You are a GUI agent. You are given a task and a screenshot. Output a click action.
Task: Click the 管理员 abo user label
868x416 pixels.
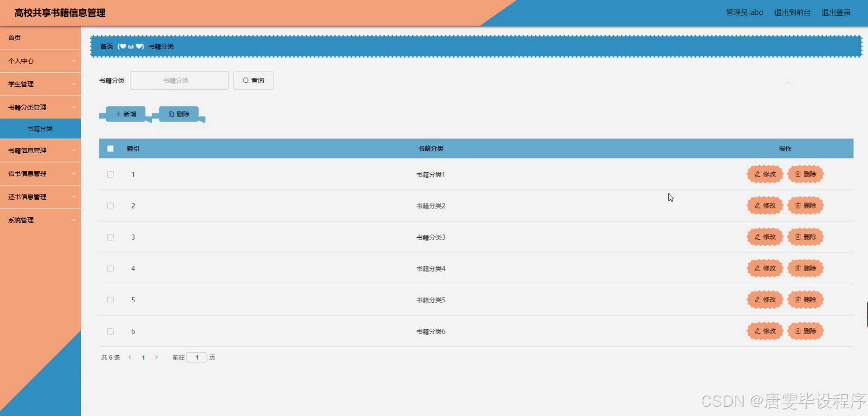[745, 13]
